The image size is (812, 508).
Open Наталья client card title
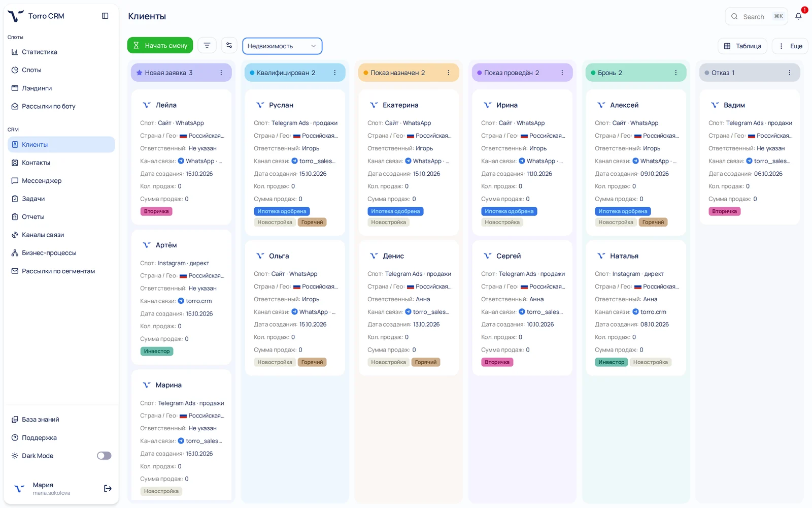[x=624, y=256]
